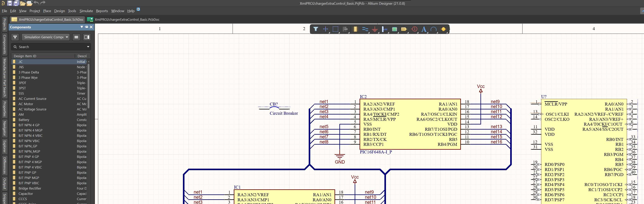Click the GND power port tool
Viewport: 644px width, 204px height.
pos(375,29)
